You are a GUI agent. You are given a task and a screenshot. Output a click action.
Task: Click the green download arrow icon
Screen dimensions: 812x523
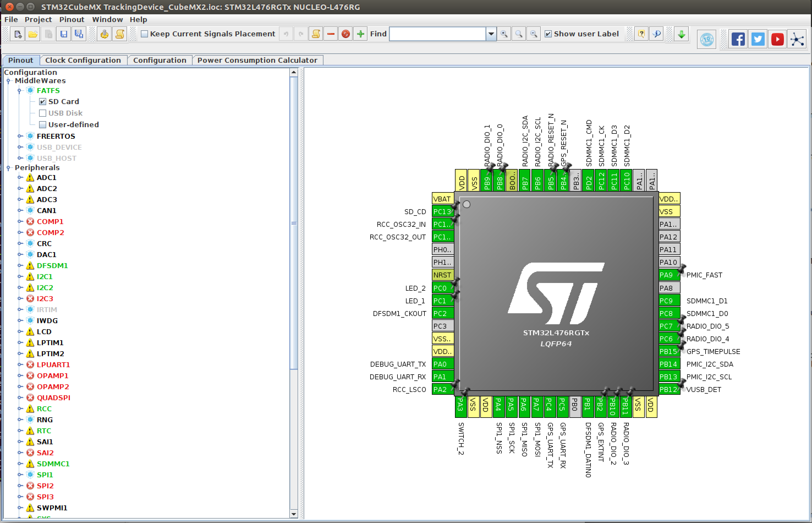pyautogui.click(x=681, y=34)
